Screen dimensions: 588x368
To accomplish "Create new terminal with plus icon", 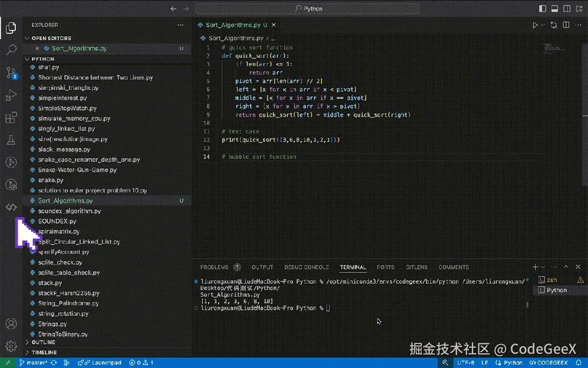I will 535,267.
